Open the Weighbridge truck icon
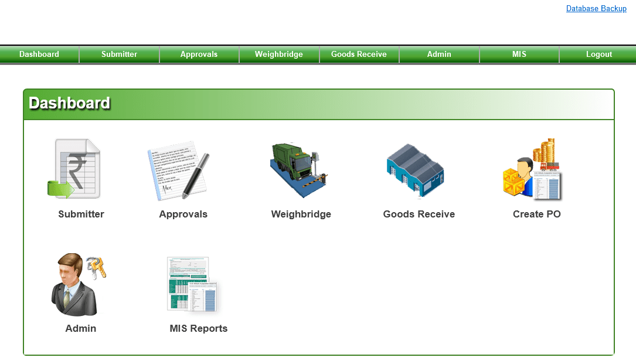The height and width of the screenshot is (364, 636). (x=299, y=168)
